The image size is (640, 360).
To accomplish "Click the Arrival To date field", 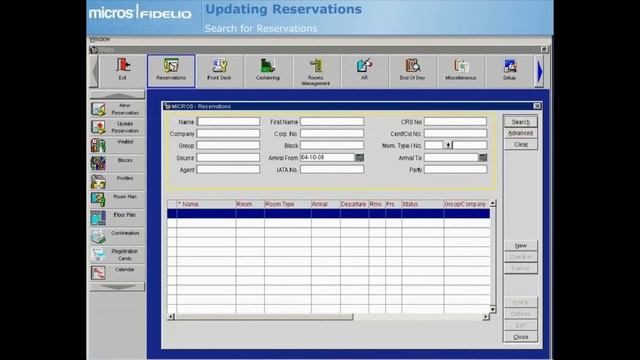I will [x=451, y=158].
